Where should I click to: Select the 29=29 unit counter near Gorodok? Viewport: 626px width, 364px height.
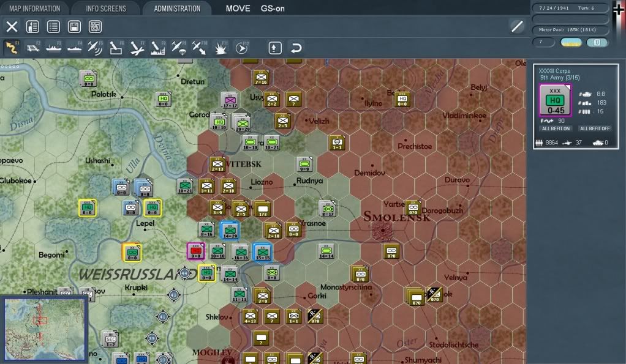pos(243,124)
